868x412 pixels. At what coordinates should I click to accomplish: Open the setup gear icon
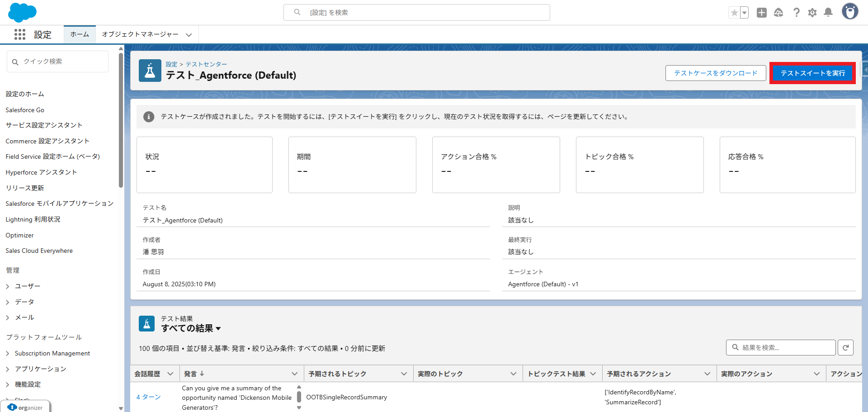[x=812, y=13]
